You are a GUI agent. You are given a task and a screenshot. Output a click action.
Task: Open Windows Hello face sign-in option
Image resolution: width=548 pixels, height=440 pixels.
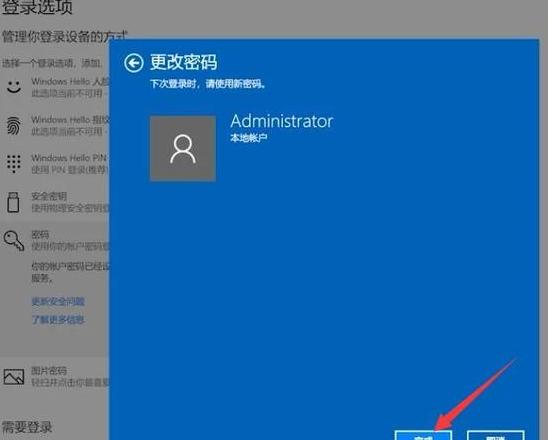click(55, 87)
